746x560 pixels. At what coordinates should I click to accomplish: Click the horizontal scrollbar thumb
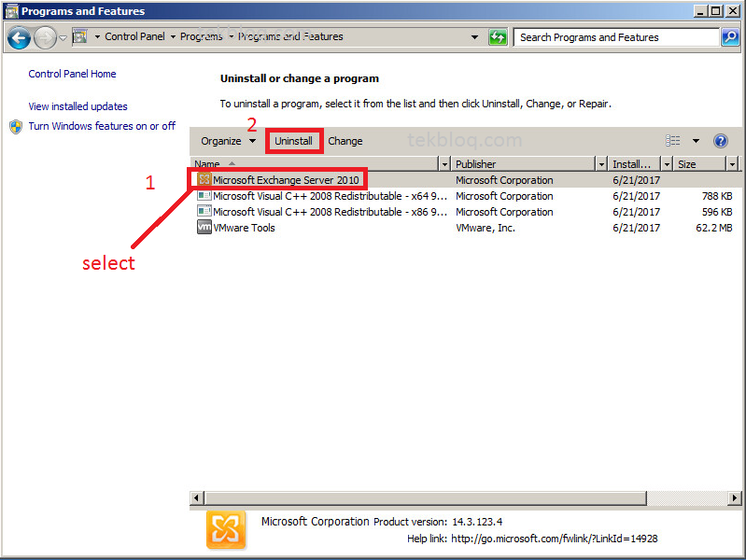(x=426, y=498)
